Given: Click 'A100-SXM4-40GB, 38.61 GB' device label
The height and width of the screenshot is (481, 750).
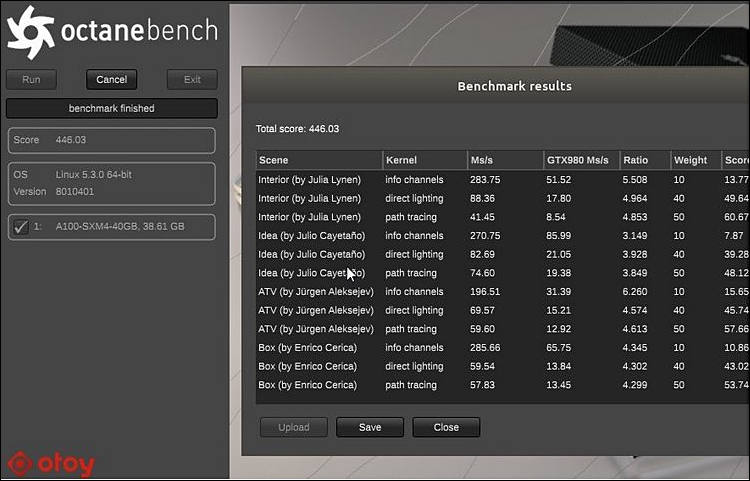Looking at the screenshot, I should (120, 227).
